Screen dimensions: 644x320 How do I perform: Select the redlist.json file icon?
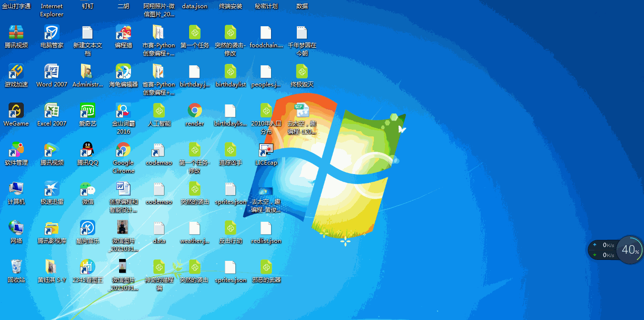click(x=266, y=228)
